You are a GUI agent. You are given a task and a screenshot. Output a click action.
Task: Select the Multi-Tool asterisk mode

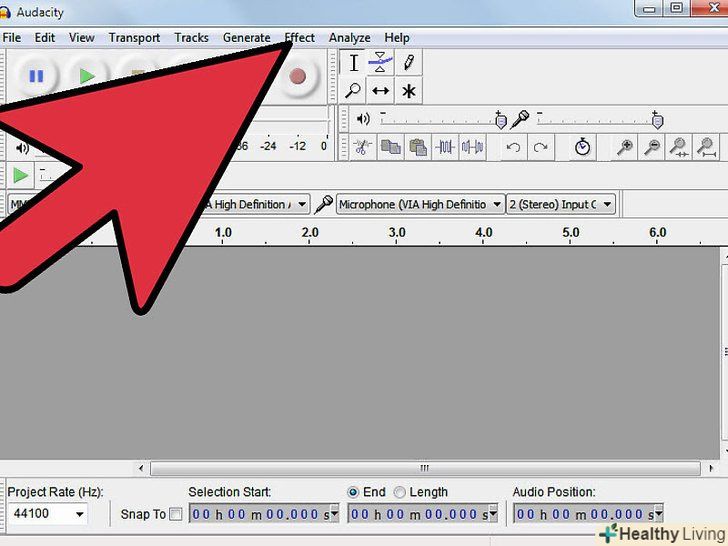point(409,91)
